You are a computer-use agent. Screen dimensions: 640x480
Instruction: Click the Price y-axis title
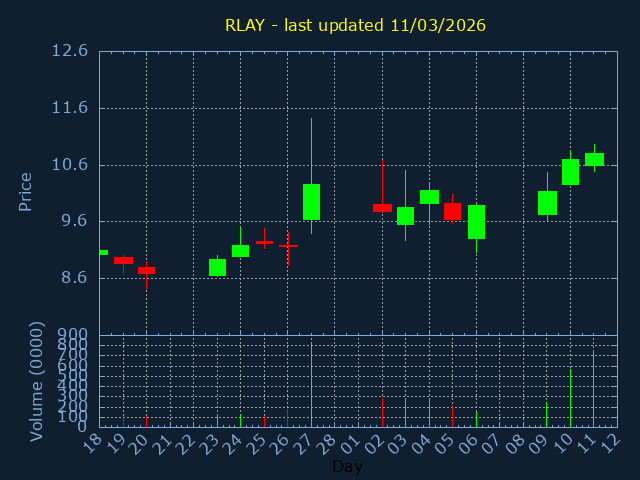[26, 191]
